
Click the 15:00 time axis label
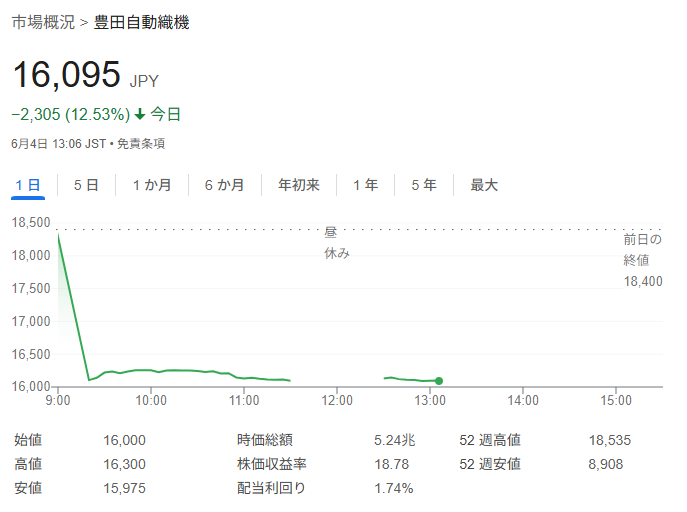point(616,400)
